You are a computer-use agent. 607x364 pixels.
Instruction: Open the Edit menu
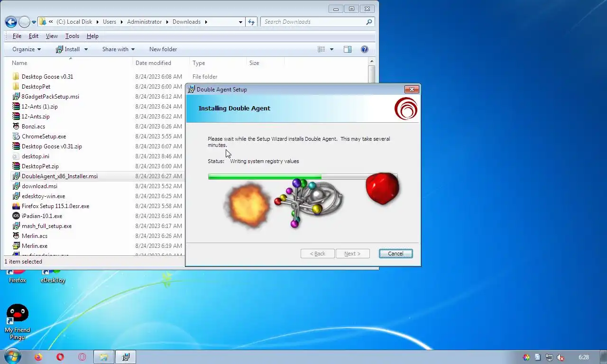pyautogui.click(x=34, y=36)
